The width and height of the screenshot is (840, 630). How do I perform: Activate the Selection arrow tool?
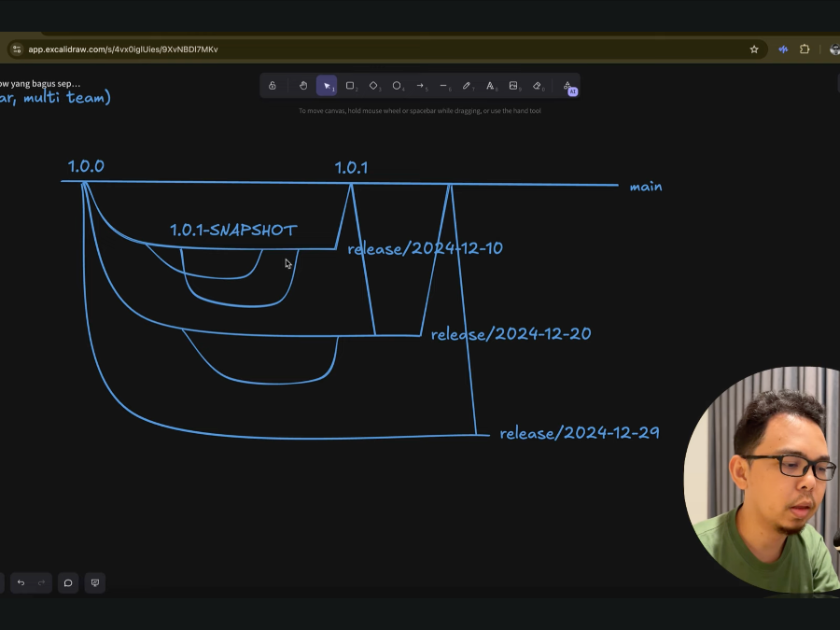point(327,86)
